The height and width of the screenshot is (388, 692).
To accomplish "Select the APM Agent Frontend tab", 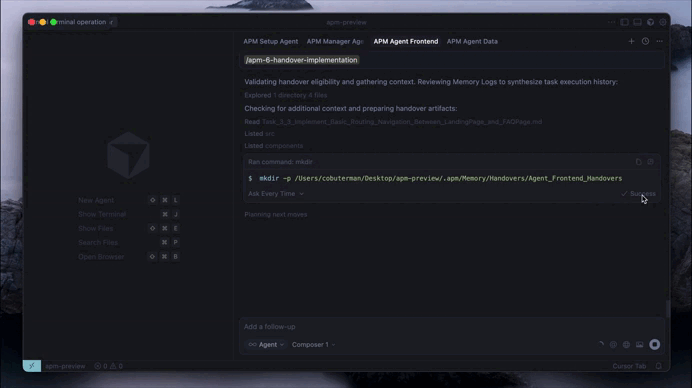I will 406,41.
